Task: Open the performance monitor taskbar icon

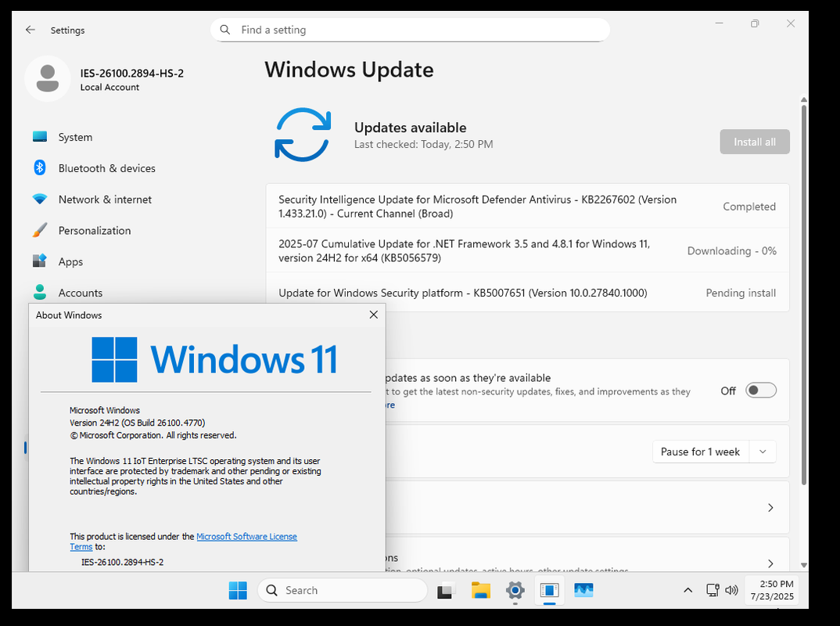Action: coord(583,590)
